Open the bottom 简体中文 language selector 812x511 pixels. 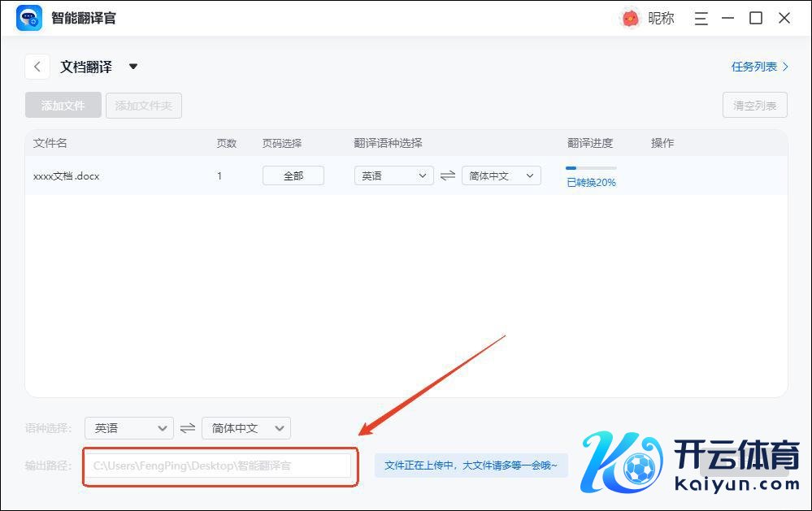(245, 428)
